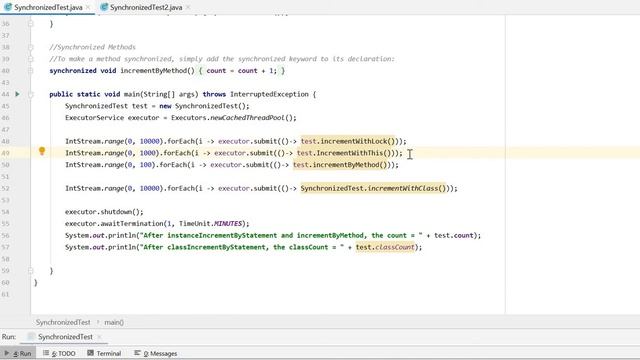Click the Java class icon on SynchronizedTest2.java tab
Screen dimensions: 640x360
104,7
